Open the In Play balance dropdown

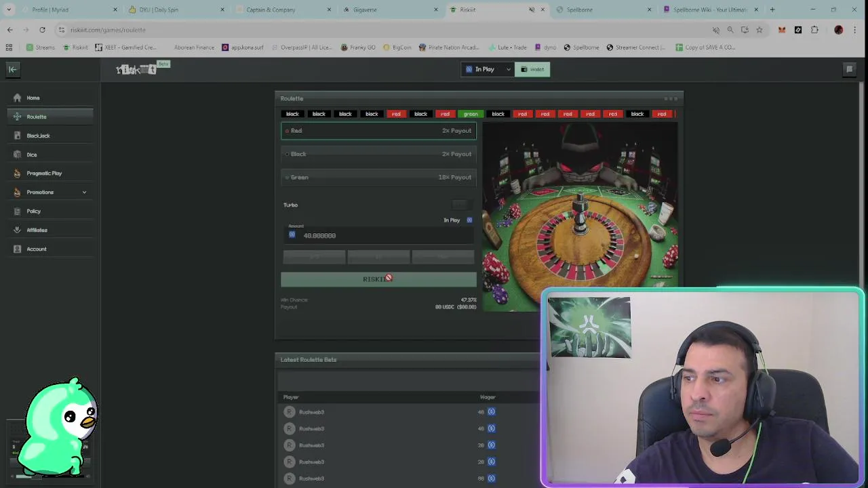(488, 69)
